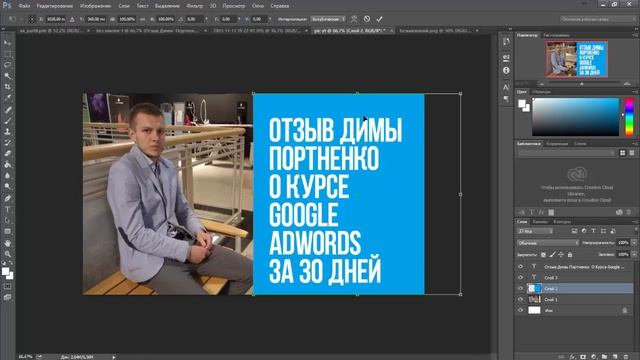Open the Color panel options menu

635,92
